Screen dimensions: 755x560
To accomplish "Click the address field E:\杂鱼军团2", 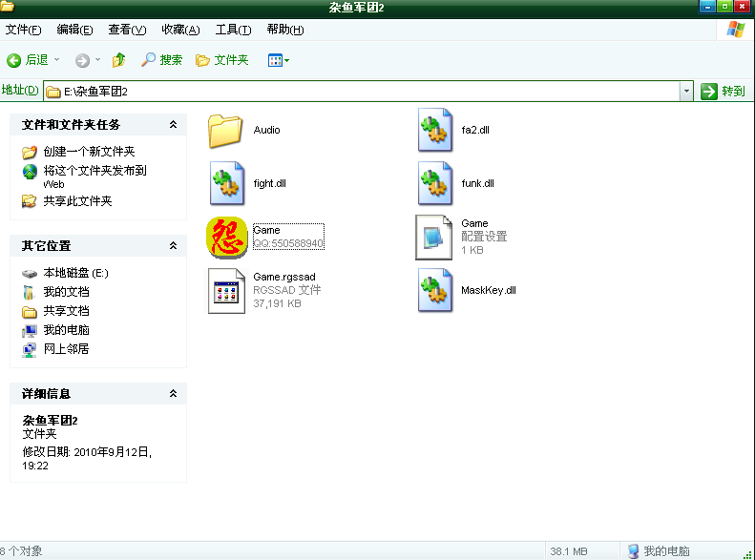I will [362, 92].
